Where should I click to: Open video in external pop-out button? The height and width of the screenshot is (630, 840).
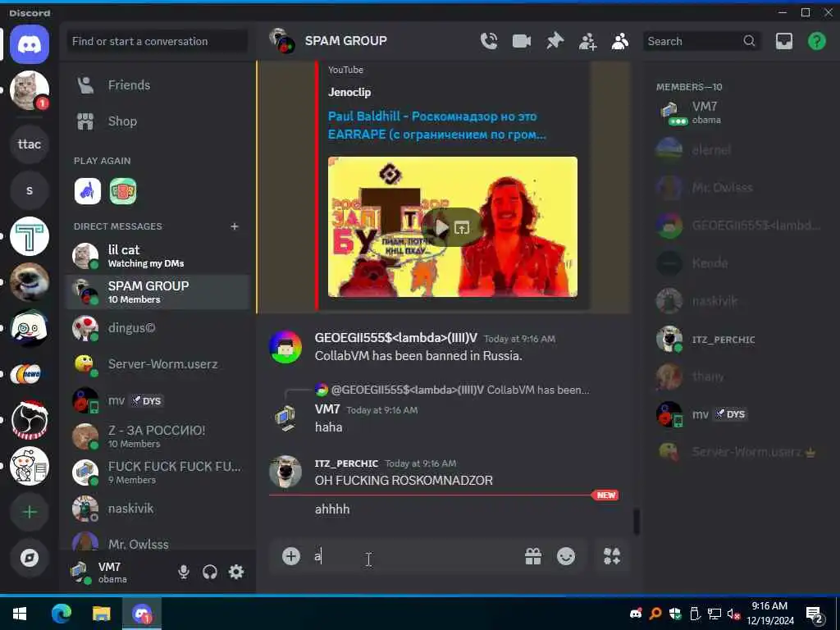coord(462,228)
